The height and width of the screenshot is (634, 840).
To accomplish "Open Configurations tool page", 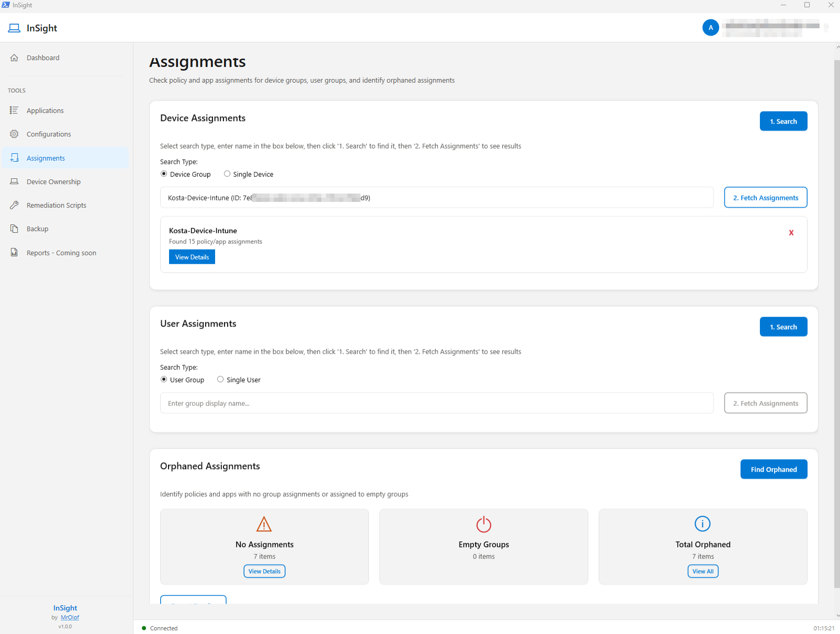I will coord(65,134).
